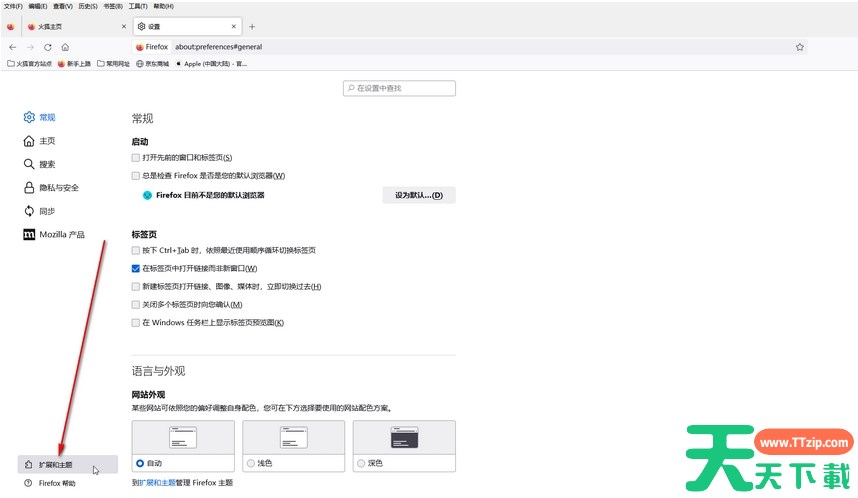Uncheck 在标签页中打开链接而非新窗口 checkbox

pos(136,268)
